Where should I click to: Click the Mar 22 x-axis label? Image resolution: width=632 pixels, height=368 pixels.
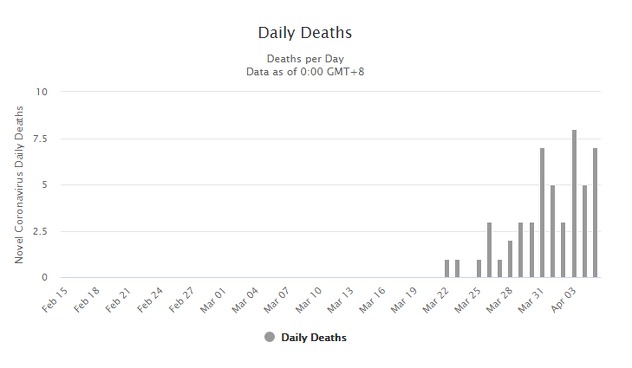coord(436,299)
